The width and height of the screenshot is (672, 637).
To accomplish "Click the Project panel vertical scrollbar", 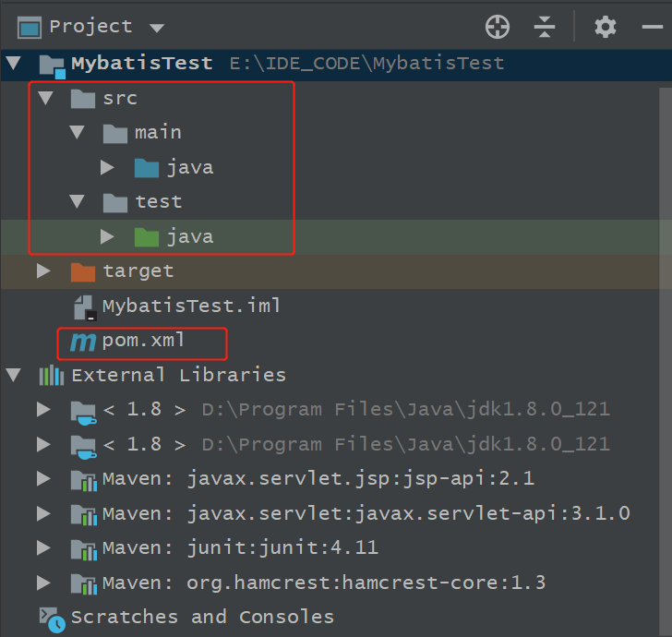I will coord(666,362).
